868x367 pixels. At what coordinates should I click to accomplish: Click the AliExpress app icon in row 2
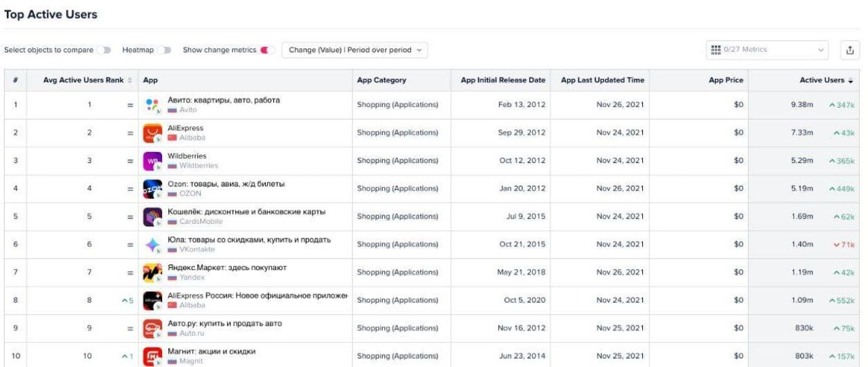[153, 133]
